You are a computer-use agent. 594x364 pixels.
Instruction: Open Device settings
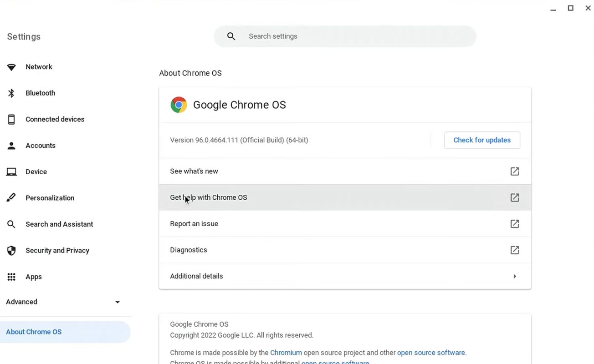36,172
